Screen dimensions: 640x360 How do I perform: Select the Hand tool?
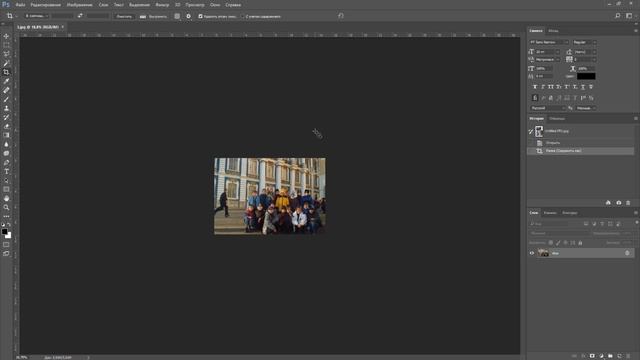click(x=6, y=198)
